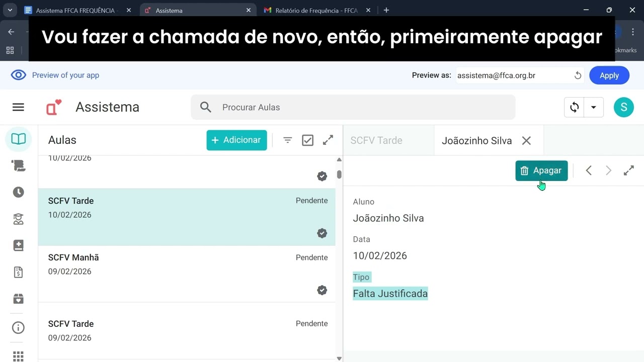Screen dimensions: 644x362
Task: Click the Aulas list title
Action: pos(62,140)
